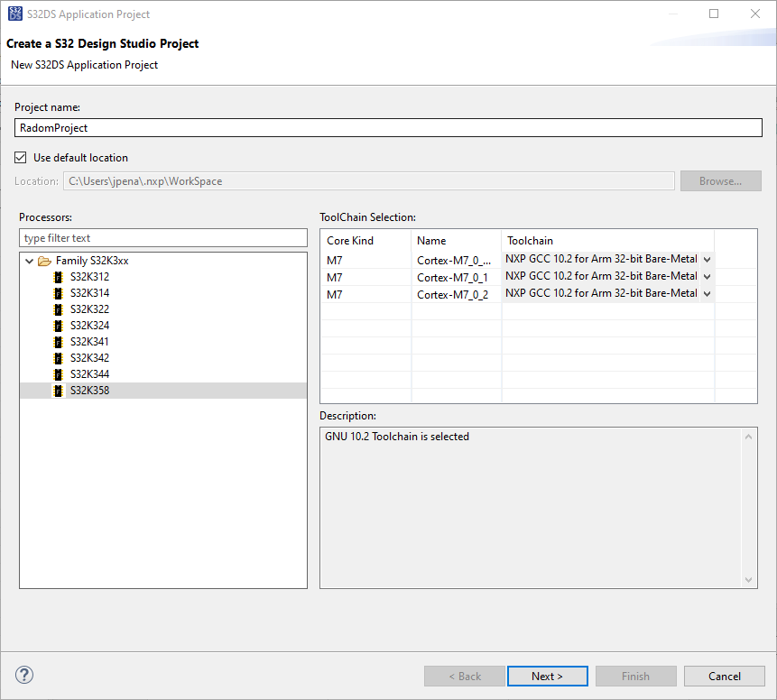Click the chip icon next to S32K314

point(59,292)
